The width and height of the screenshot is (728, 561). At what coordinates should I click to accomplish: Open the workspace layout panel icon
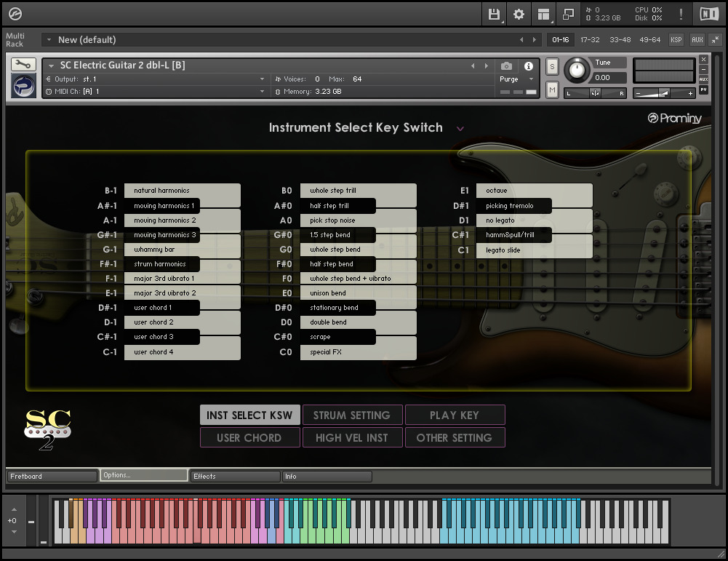pyautogui.click(x=543, y=15)
